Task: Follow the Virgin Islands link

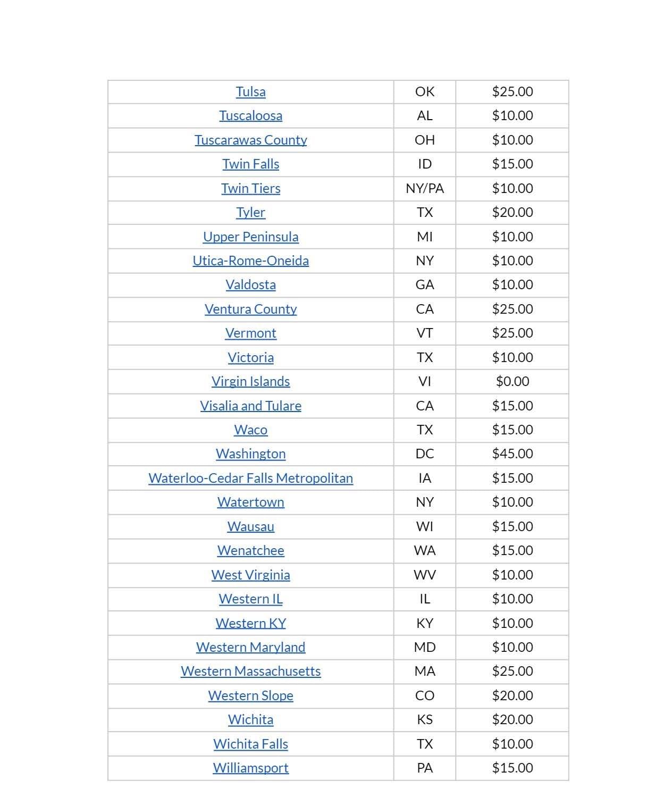Action: point(250,382)
